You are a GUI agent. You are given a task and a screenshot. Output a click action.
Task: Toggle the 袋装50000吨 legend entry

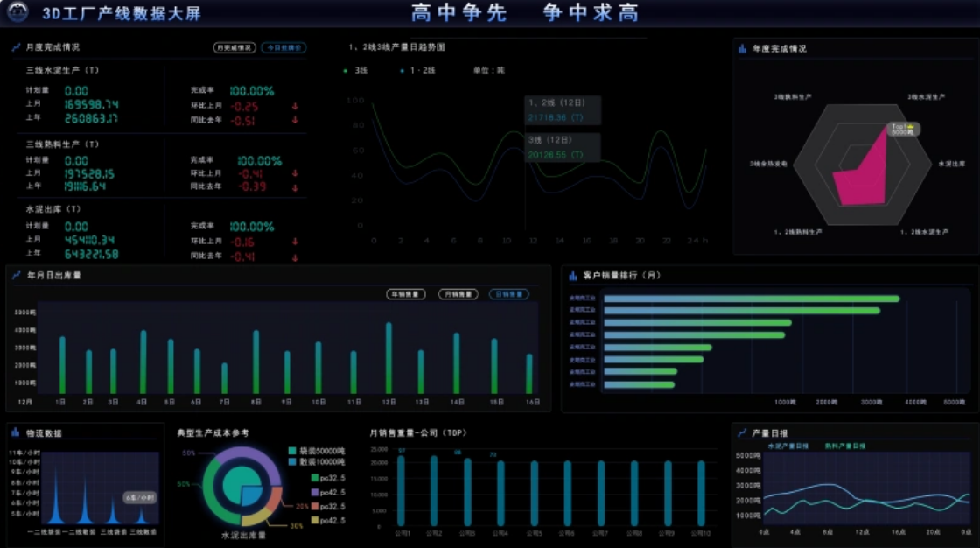[x=316, y=451]
